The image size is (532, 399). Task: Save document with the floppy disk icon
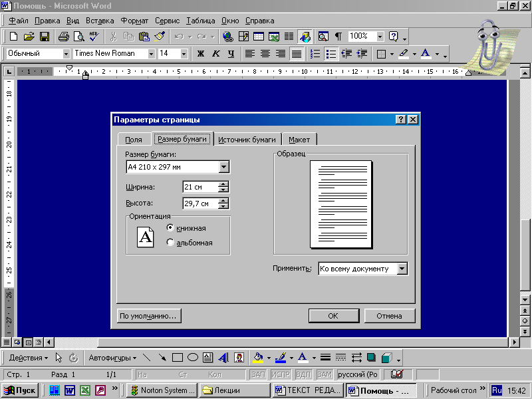coord(45,37)
